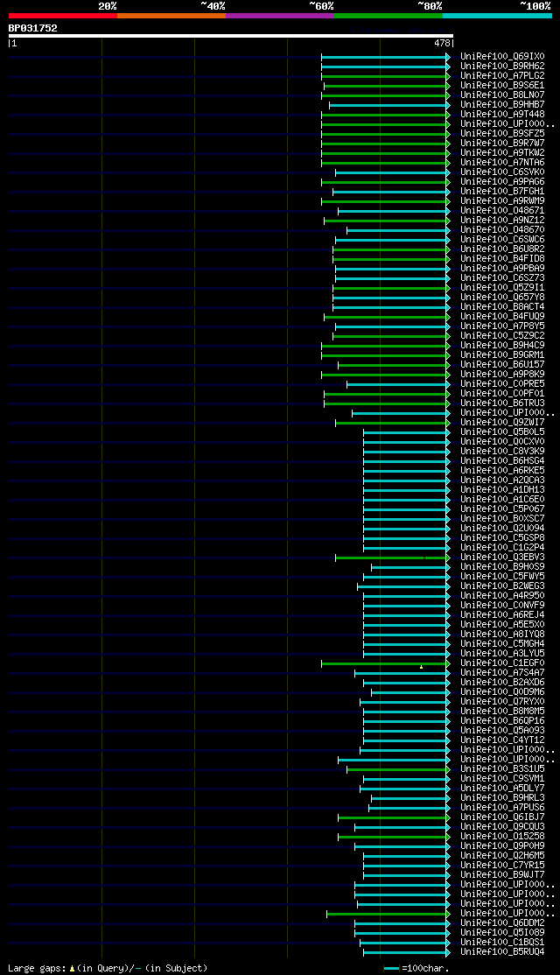Screen dimensions: 560x975
Task: Select the UniRef100_A4R950 label
Action: (x=503, y=596)
